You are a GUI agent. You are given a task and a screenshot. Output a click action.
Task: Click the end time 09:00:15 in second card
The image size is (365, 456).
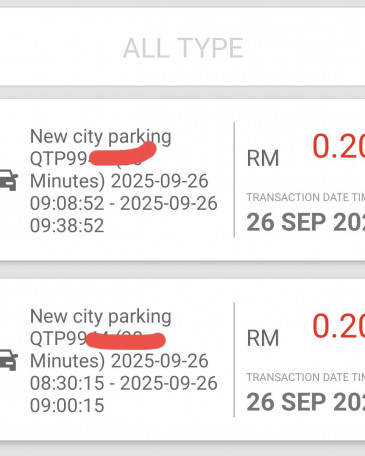tap(67, 406)
